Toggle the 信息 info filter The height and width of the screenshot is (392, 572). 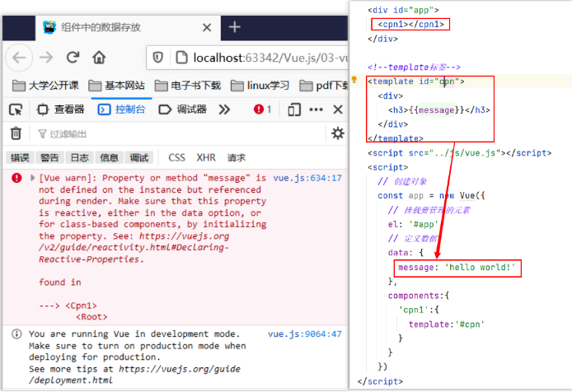coord(109,157)
